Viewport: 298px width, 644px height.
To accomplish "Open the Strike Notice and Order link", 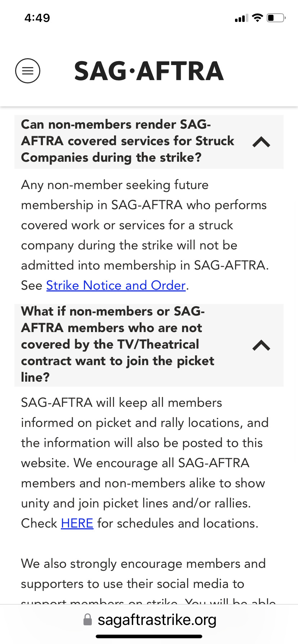I will 116,285.
